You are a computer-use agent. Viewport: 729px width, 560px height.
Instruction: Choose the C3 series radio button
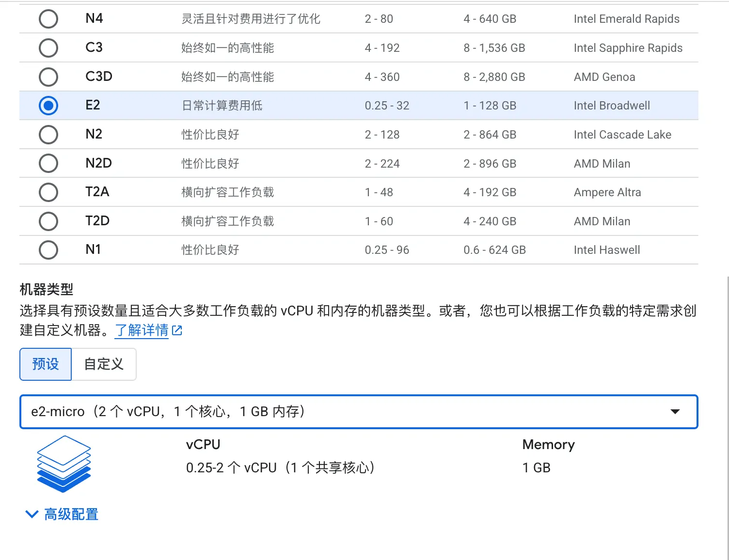pos(48,48)
